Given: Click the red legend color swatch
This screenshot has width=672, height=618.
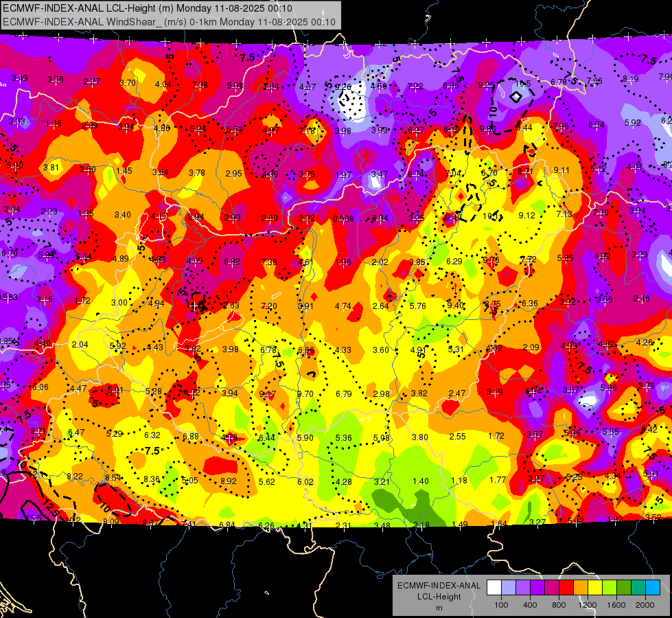Looking at the screenshot, I should pyautogui.click(x=566, y=588).
